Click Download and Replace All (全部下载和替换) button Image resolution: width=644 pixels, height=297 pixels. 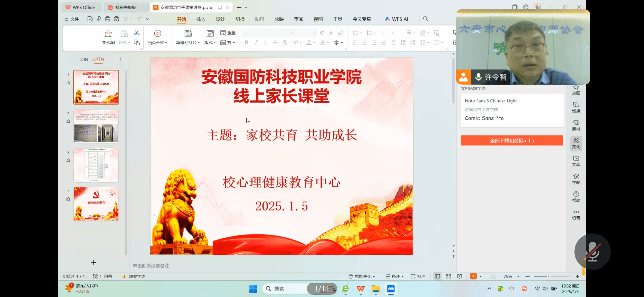coord(511,141)
